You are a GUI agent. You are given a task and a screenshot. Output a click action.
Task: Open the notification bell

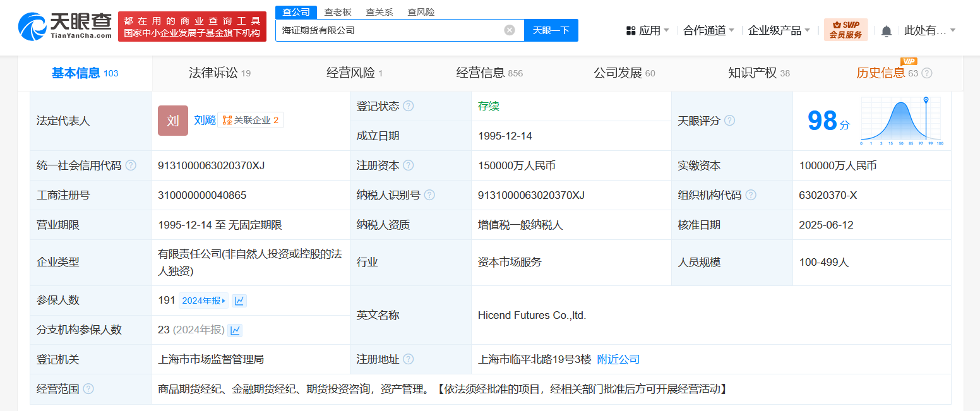[x=887, y=31]
